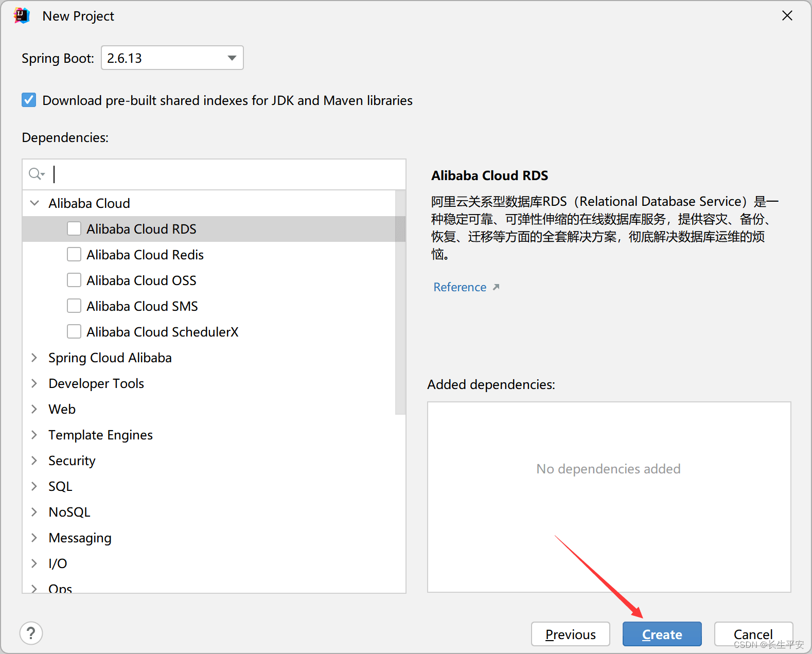Image resolution: width=812 pixels, height=654 pixels.
Task: Select the I/O row label
Action: pyautogui.click(x=58, y=563)
